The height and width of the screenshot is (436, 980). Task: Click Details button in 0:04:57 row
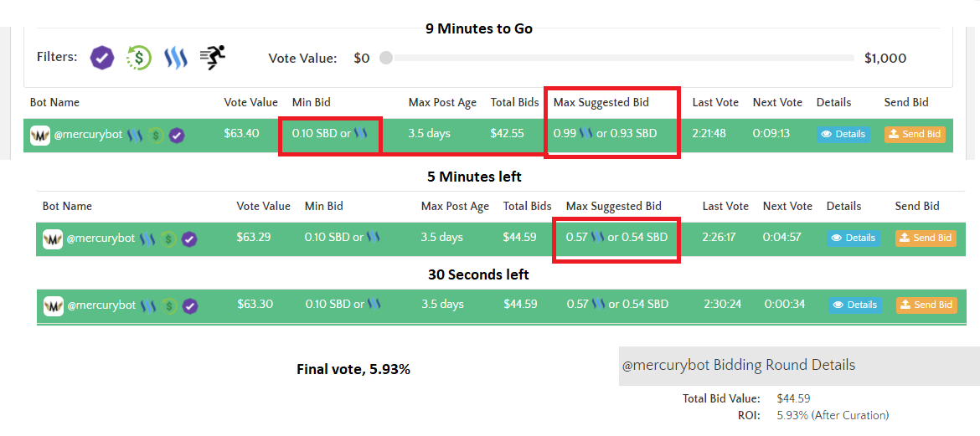pos(854,238)
